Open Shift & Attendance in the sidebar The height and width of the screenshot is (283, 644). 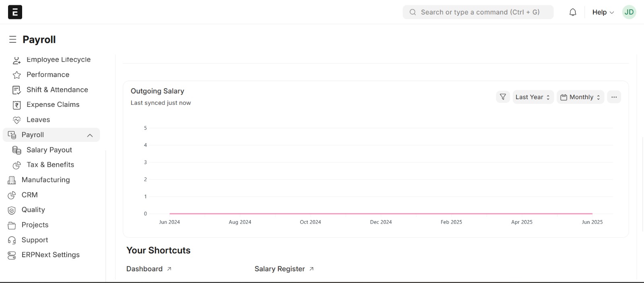click(57, 90)
